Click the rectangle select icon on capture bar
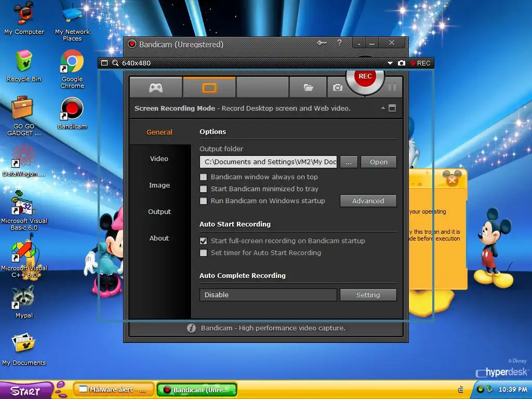Image resolution: width=532 pixels, height=399 pixels. tap(104, 63)
